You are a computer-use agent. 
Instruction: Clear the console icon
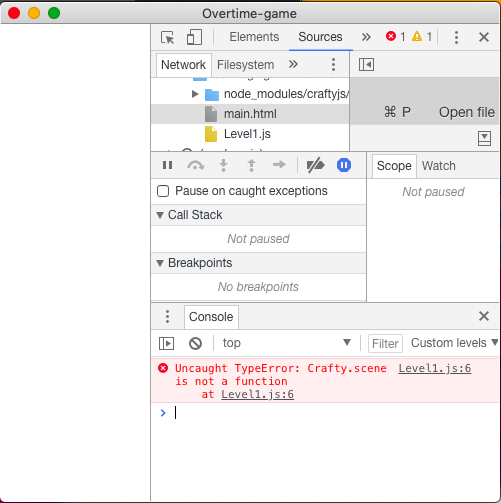(195, 343)
